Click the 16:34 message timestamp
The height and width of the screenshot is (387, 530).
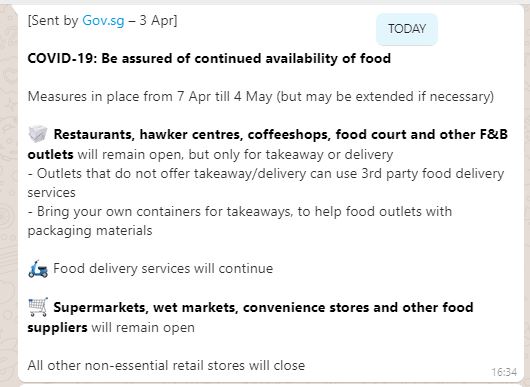pos(504,372)
